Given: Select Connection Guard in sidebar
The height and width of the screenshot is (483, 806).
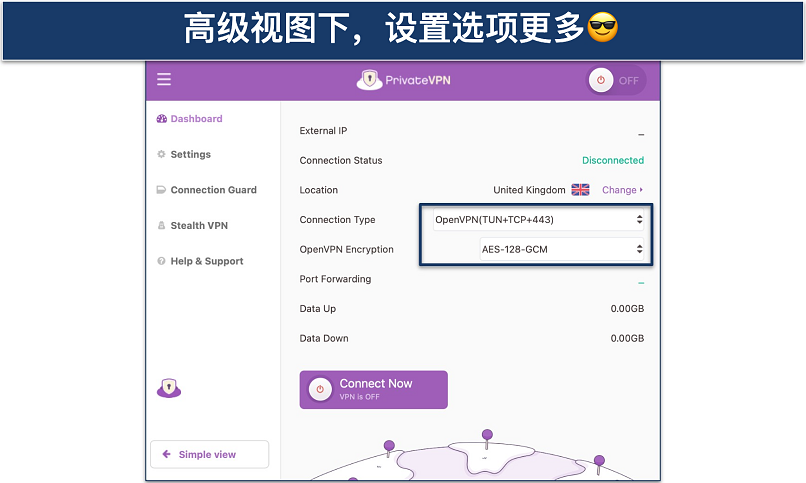Looking at the screenshot, I should pyautogui.click(x=213, y=190).
